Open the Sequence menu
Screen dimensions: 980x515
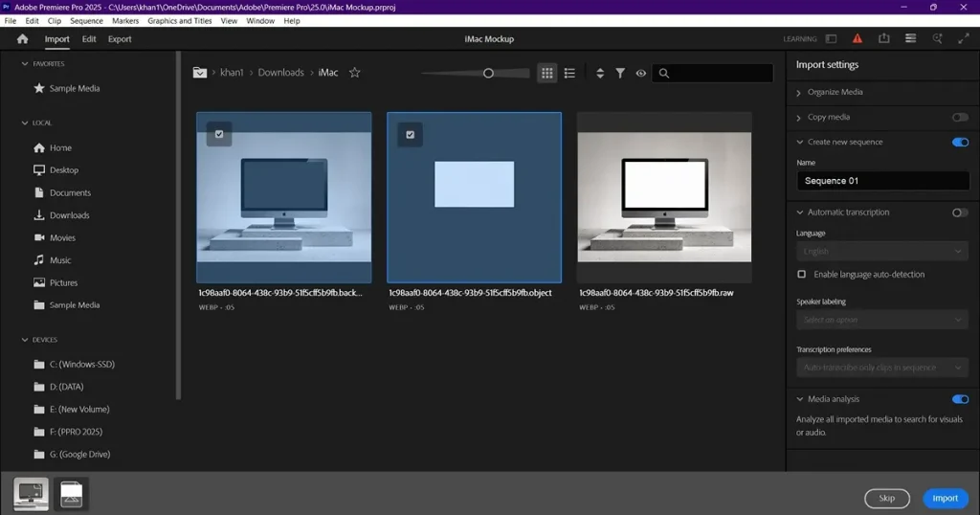86,21
